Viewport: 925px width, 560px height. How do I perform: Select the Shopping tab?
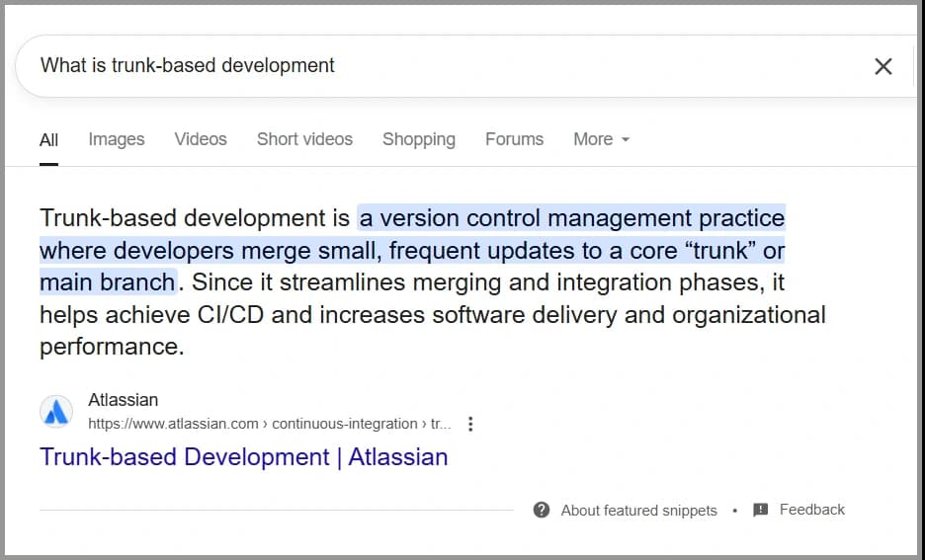(x=419, y=139)
